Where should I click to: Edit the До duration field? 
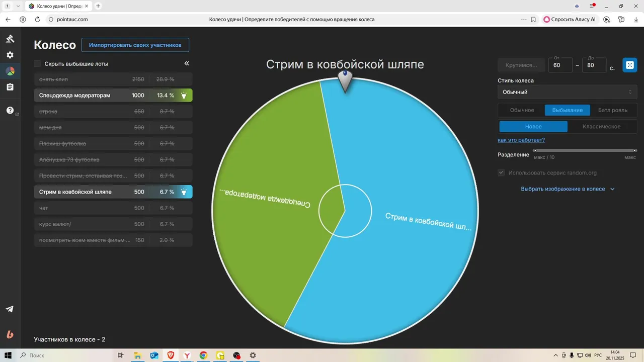(x=594, y=65)
